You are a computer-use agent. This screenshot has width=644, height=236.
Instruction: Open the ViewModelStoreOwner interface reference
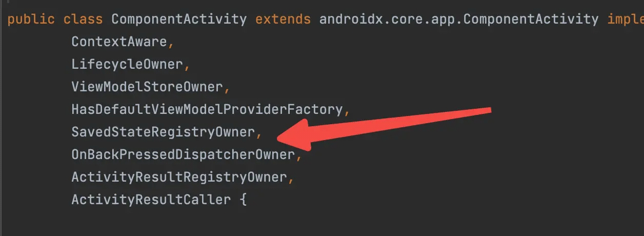147,87
